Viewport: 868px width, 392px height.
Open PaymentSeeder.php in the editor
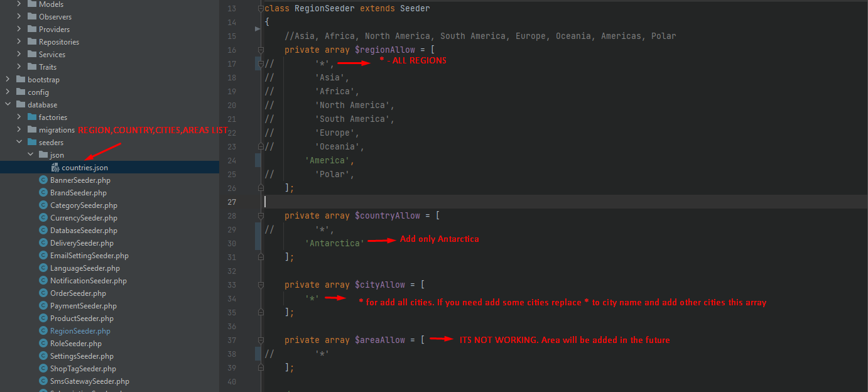(82, 306)
